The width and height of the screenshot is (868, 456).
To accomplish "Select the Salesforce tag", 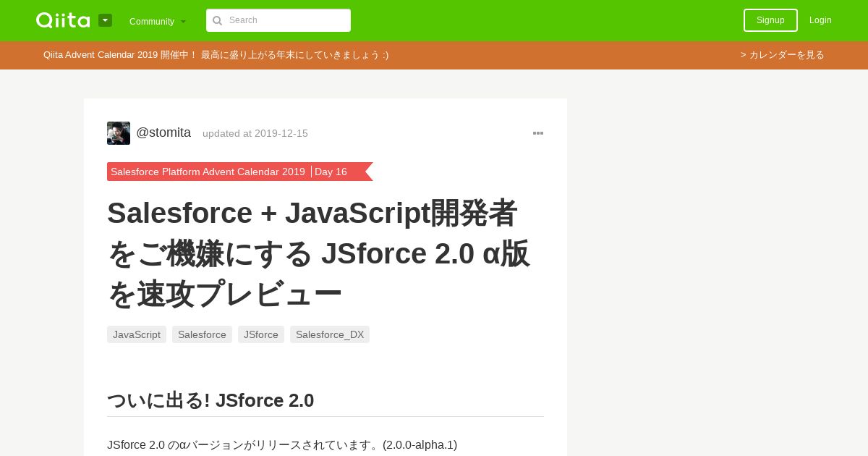I will 202,334.
